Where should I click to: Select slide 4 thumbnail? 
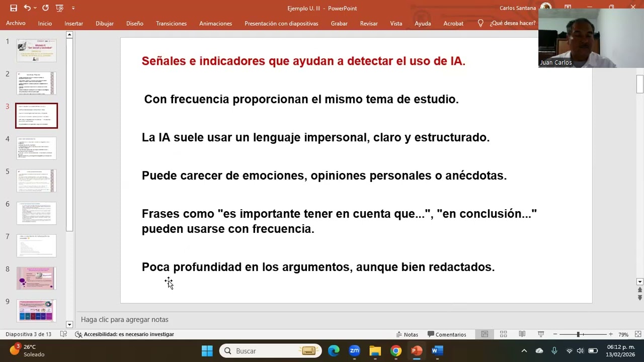pos(37,148)
